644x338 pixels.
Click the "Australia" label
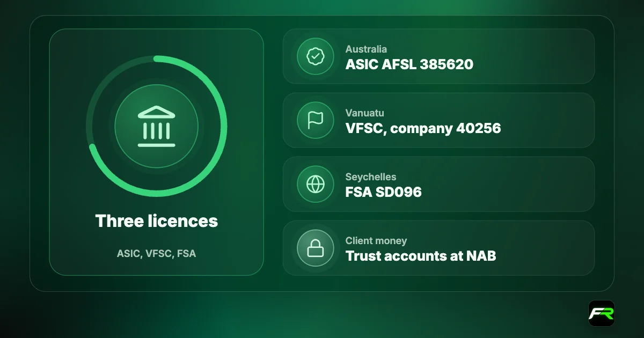(366, 49)
